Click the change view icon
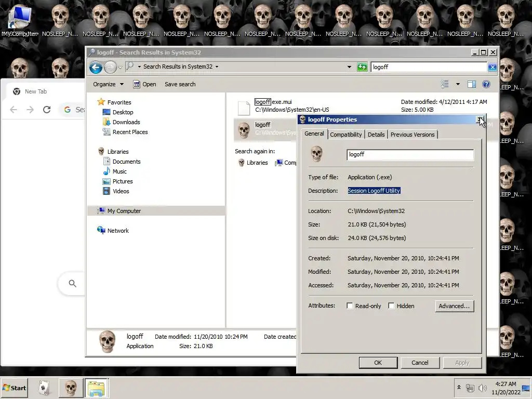Image resolution: width=532 pixels, height=399 pixels. [445, 84]
